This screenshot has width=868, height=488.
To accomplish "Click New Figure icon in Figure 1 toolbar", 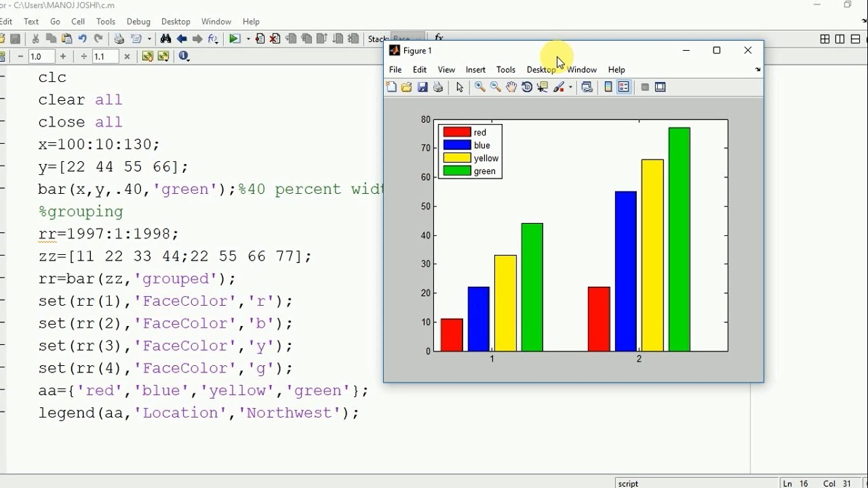I will pos(391,87).
